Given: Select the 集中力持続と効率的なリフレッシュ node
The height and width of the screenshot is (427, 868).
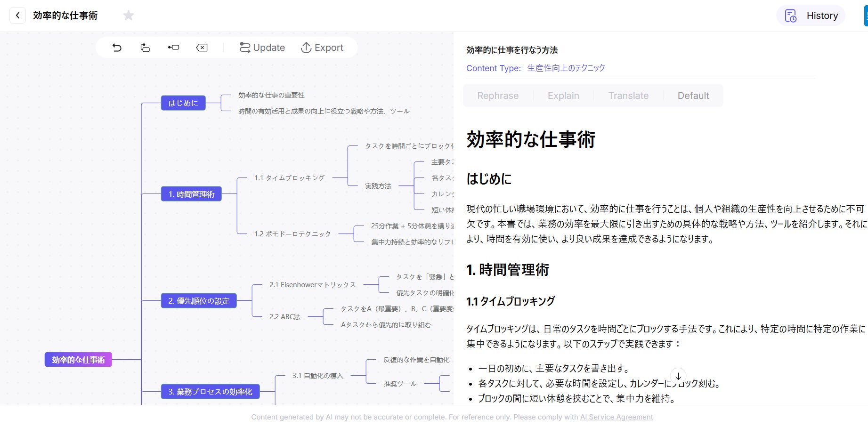Looking at the screenshot, I should [x=412, y=242].
